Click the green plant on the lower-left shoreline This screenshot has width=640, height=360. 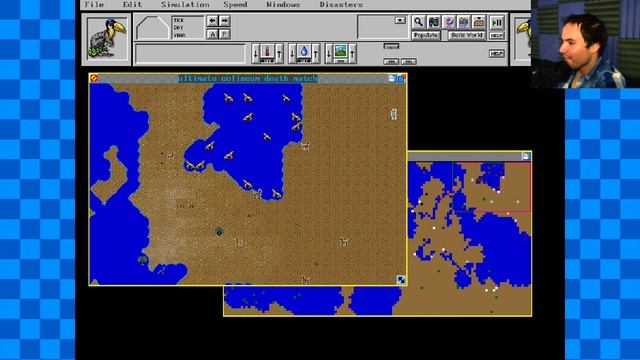tap(142, 260)
